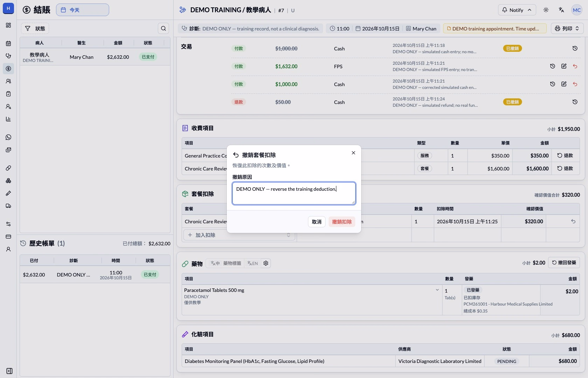Click the reverse arrow on Chronic Care deduction row
The width and height of the screenshot is (588, 378).
tap(573, 221)
